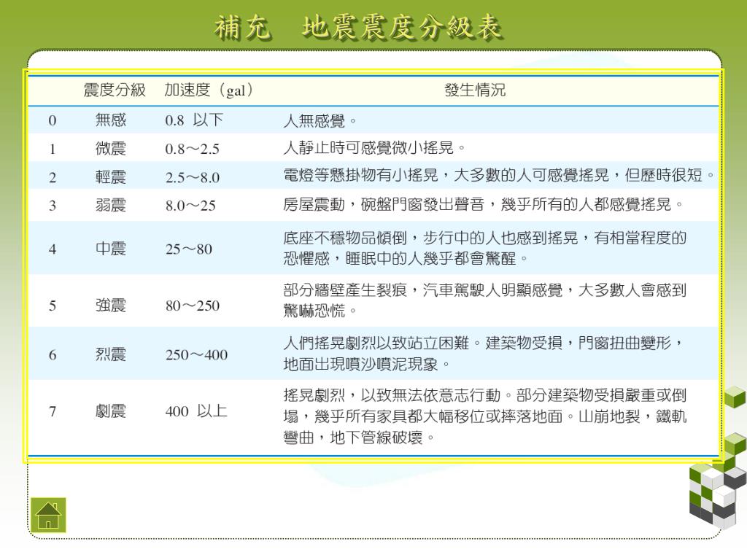Click the description starting with 搖晃劇烈，以致無法
The image size is (747, 560).
pos(485,416)
